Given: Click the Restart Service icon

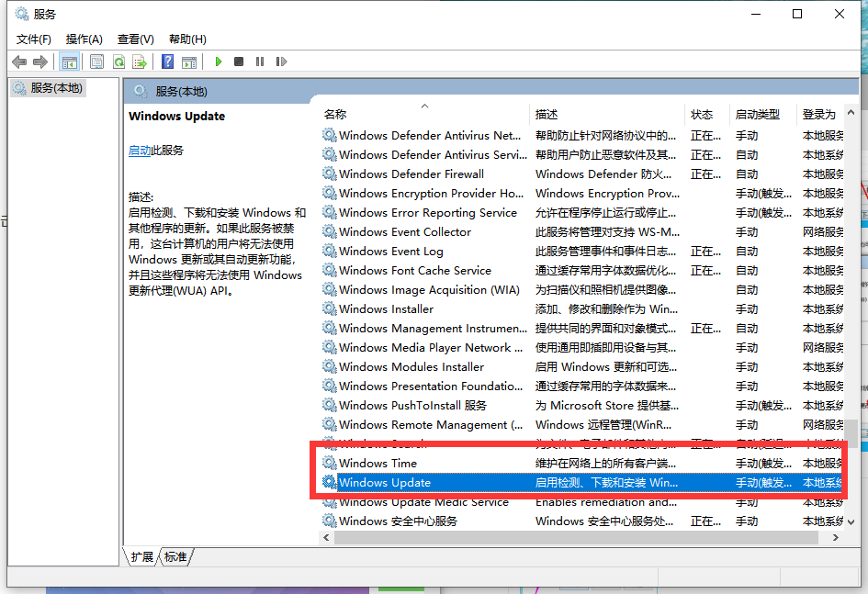Looking at the screenshot, I should point(281,62).
